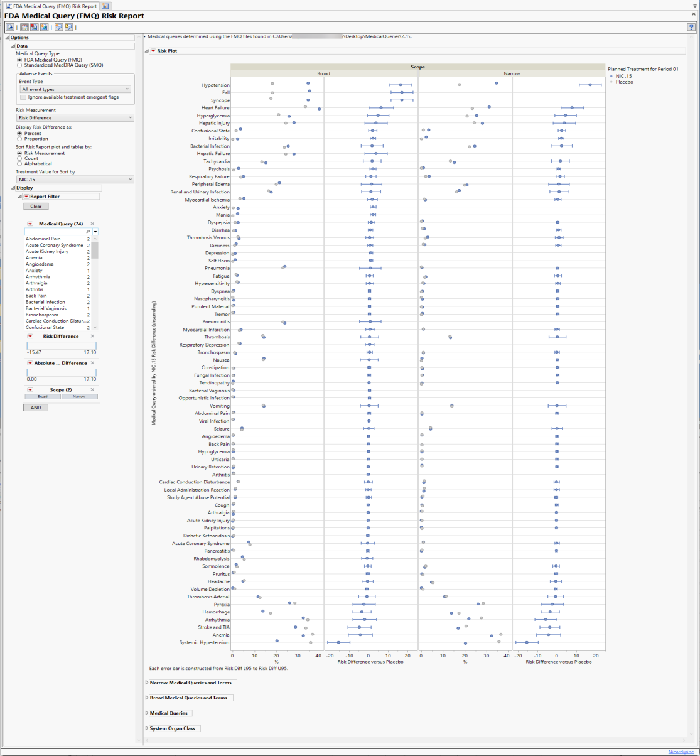Expand Narrow Medical Queries and Terms section
The width and height of the screenshot is (700, 756).
coord(147,683)
